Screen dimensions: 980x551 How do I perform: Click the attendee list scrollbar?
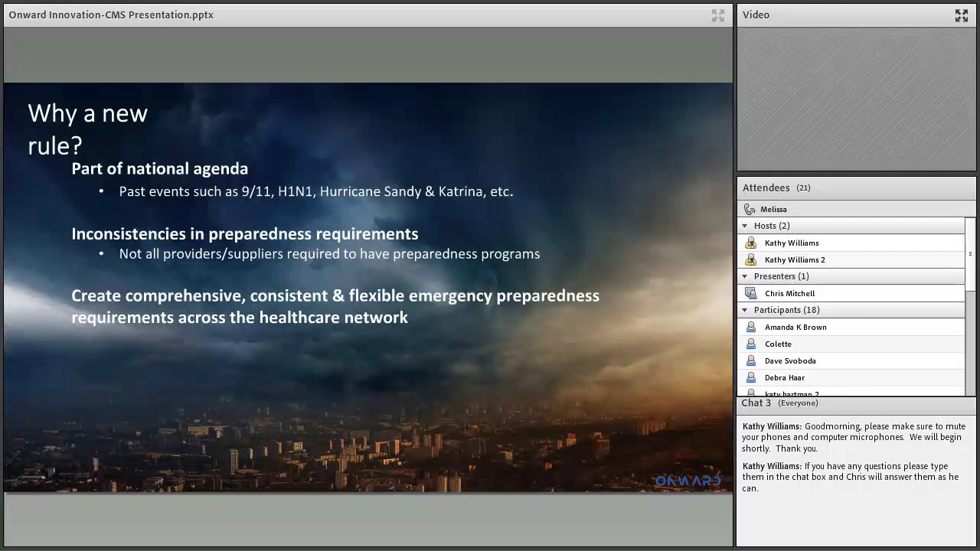tap(970, 254)
